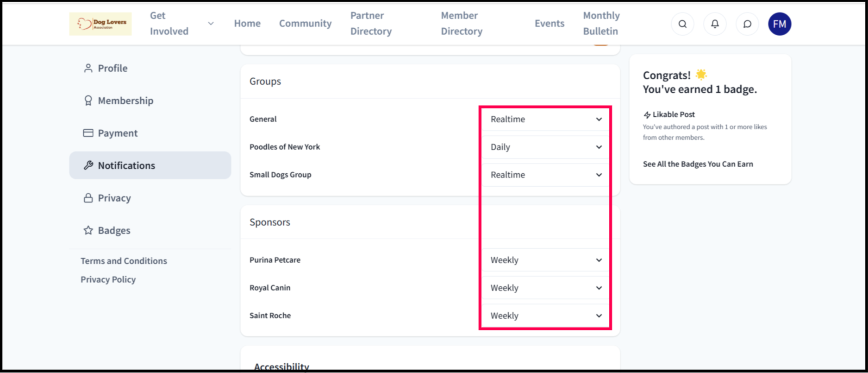Open the messages chat bubble icon
The width and height of the screenshot is (868, 373).
click(747, 24)
